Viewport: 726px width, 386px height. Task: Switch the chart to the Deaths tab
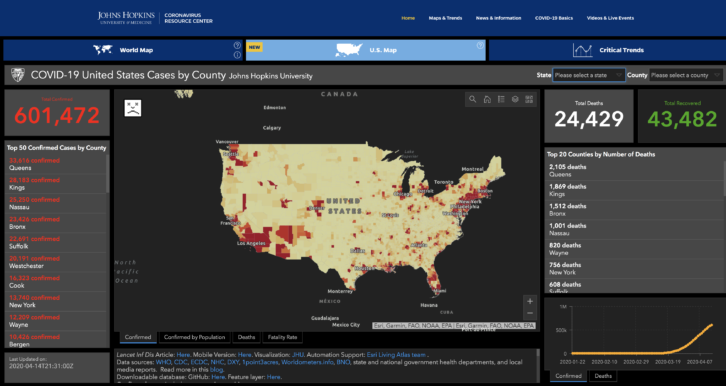[603, 376]
